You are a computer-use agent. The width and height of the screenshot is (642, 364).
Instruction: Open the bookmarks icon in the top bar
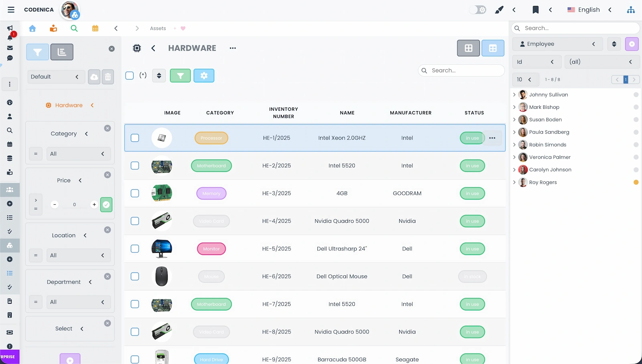coord(535,10)
